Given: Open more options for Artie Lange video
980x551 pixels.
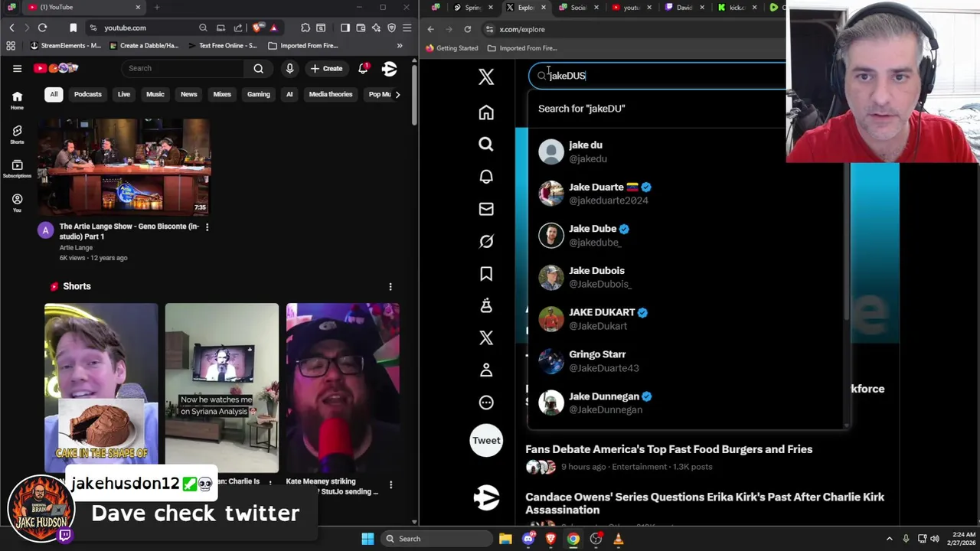Looking at the screenshot, I should pos(207,227).
